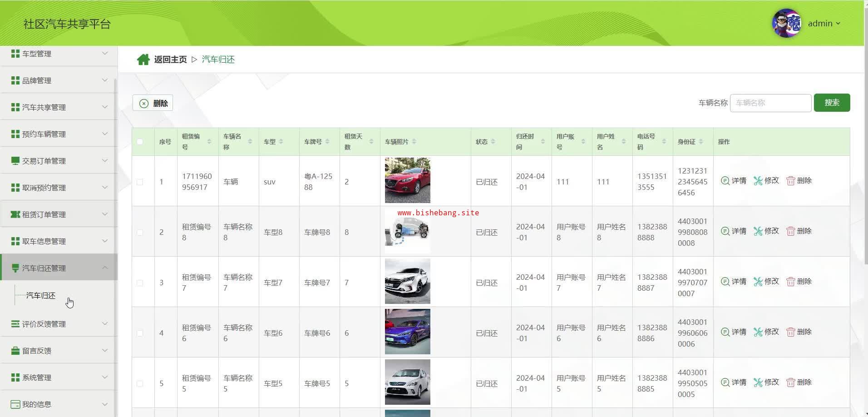Expand the 品牌管理 menu chevron
Image resolution: width=868 pixels, height=417 pixels.
(x=105, y=80)
